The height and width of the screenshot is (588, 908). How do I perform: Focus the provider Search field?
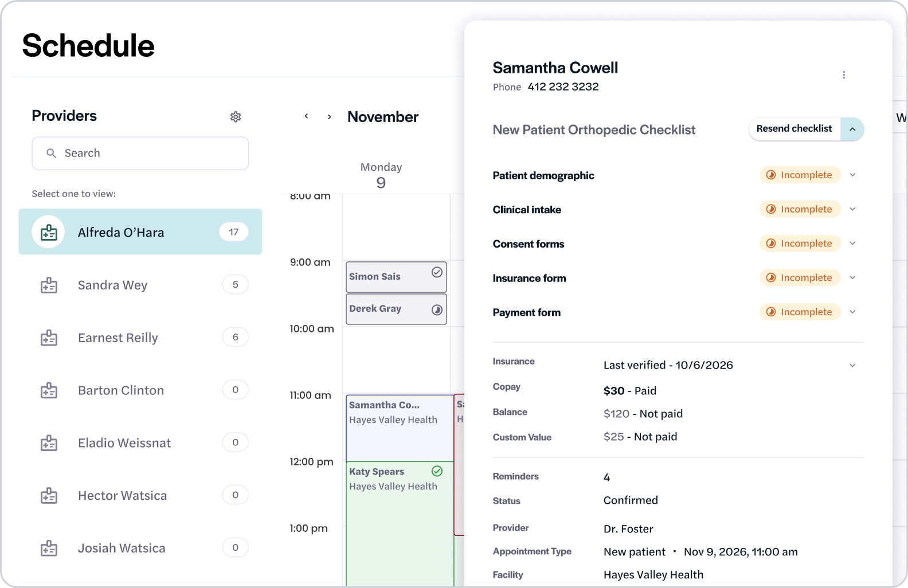(140, 153)
